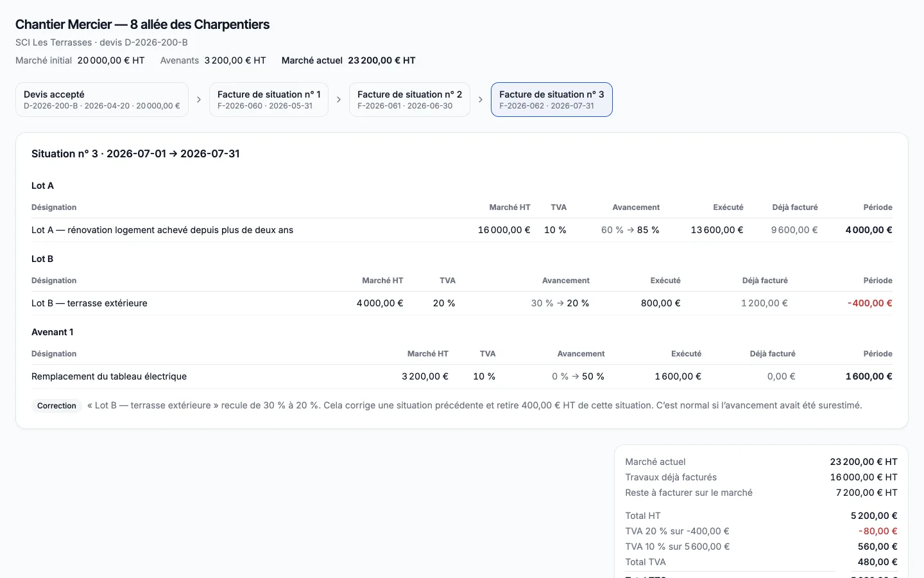Click Lot B terrasse extérieure designation
924x578 pixels.
point(89,303)
